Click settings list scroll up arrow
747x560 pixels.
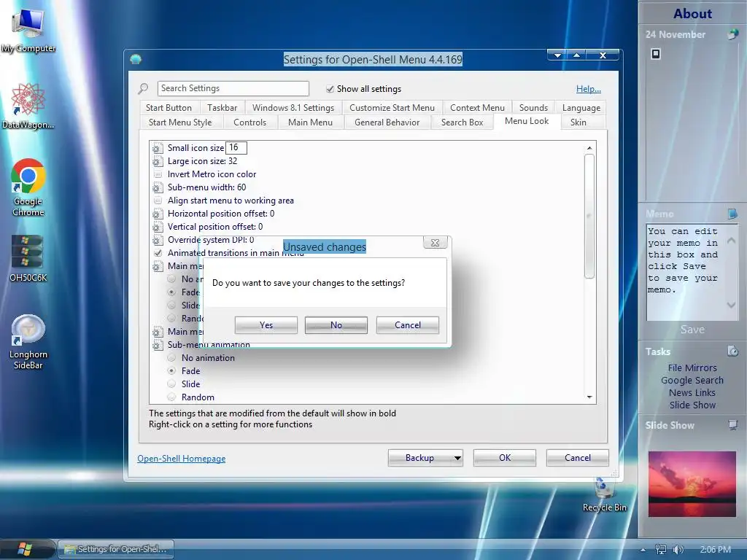(x=589, y=148)
